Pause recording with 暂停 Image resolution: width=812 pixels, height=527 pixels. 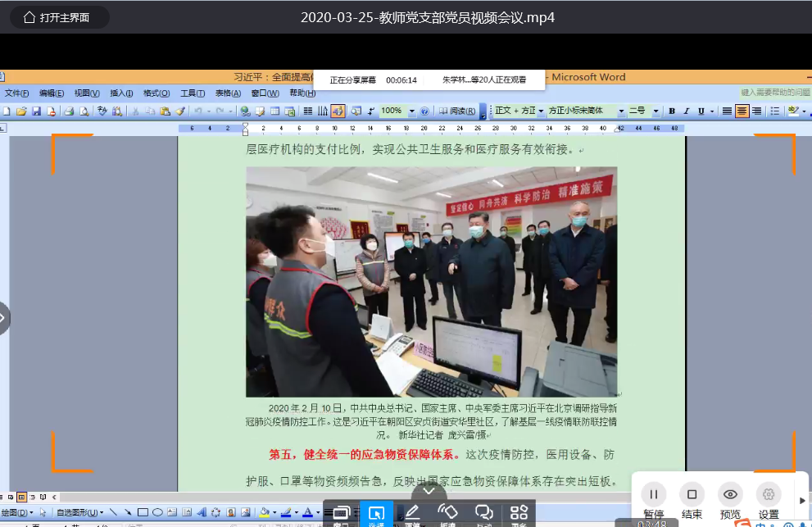pos(654,501)
